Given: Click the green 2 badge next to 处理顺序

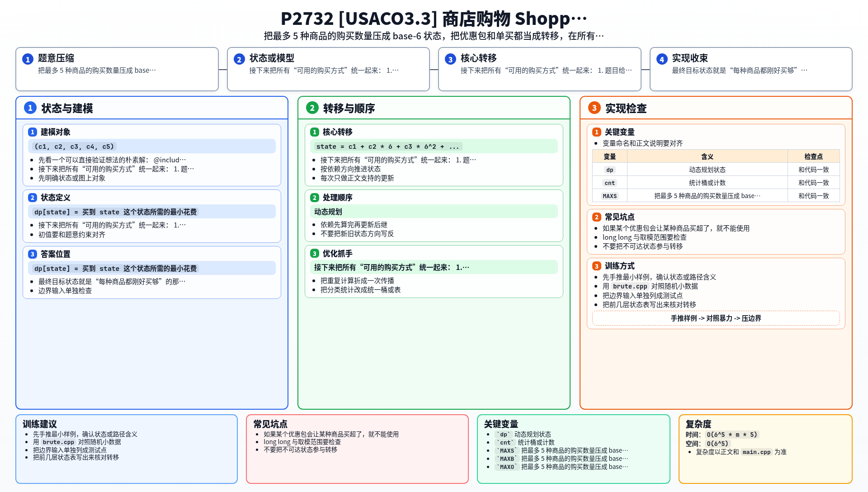Looking at the screenshot, I should pos(315,198).
